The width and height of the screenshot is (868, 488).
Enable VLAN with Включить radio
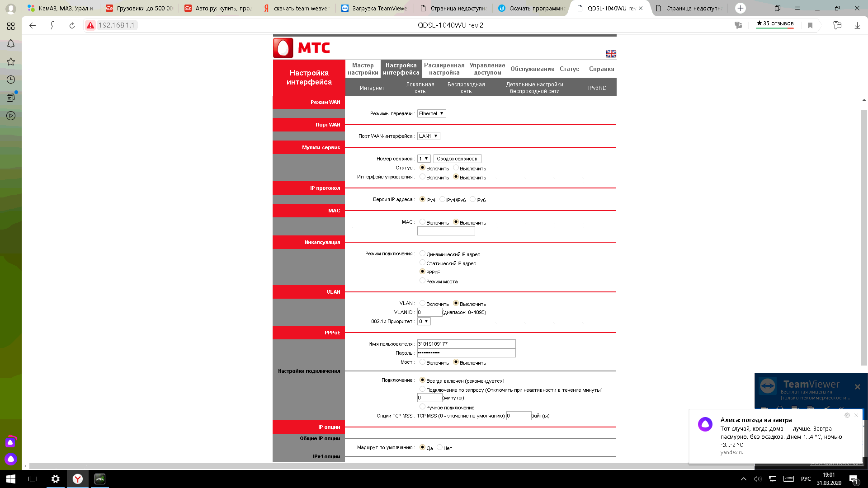click(x=422, y=303)
